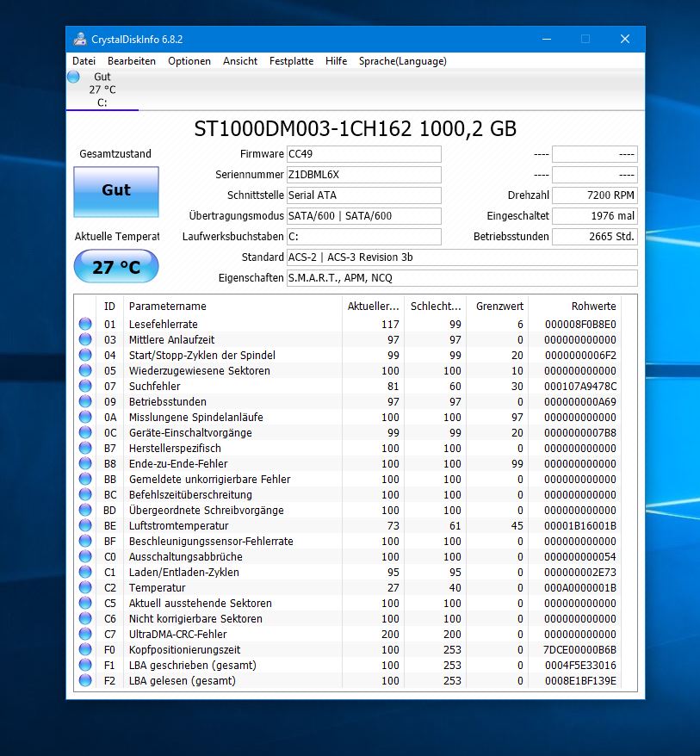
Task: Open the Sprache(Language) menu
Action: (403, 61)
